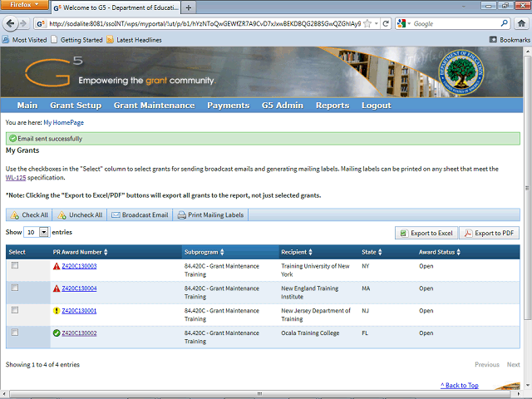
Task: Click the red warning icon beside Z420C130003
Action: pos(57,266)
